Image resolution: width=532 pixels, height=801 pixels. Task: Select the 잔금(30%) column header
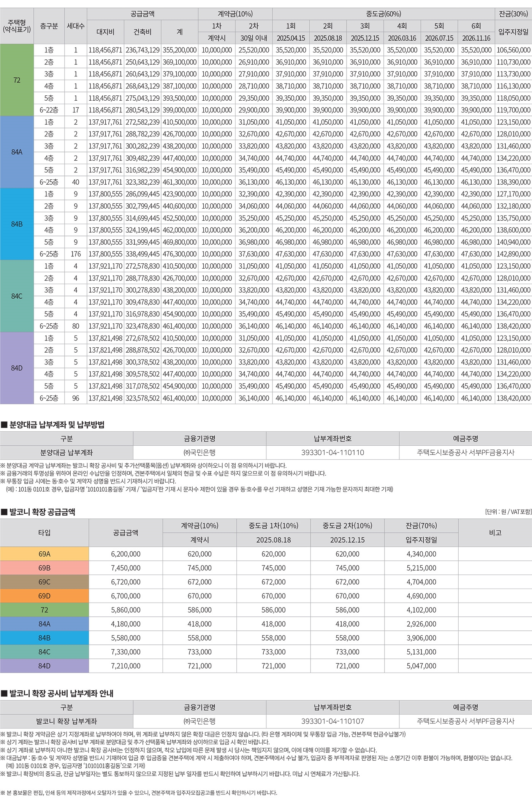(513, 14)
